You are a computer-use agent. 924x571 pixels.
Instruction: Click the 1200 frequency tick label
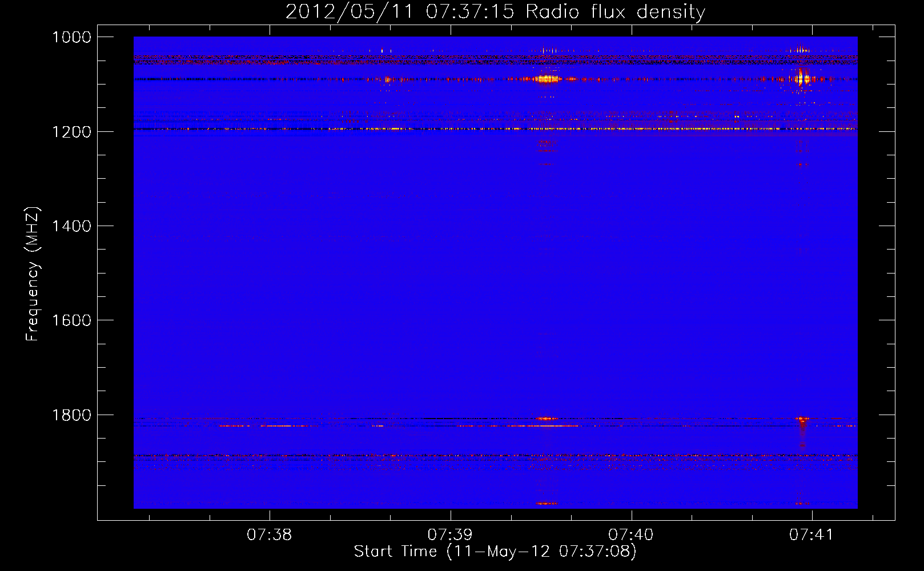71,132
